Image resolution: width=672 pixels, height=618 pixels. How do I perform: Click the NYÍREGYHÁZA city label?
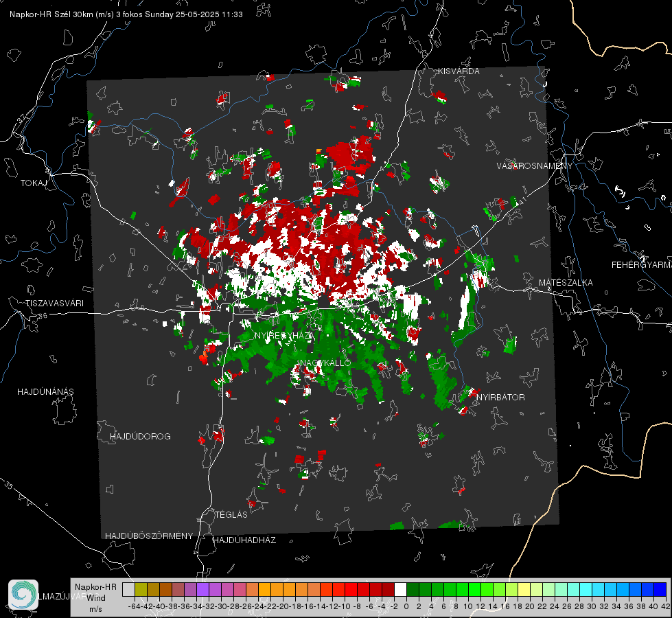click(x=285, y=336)
